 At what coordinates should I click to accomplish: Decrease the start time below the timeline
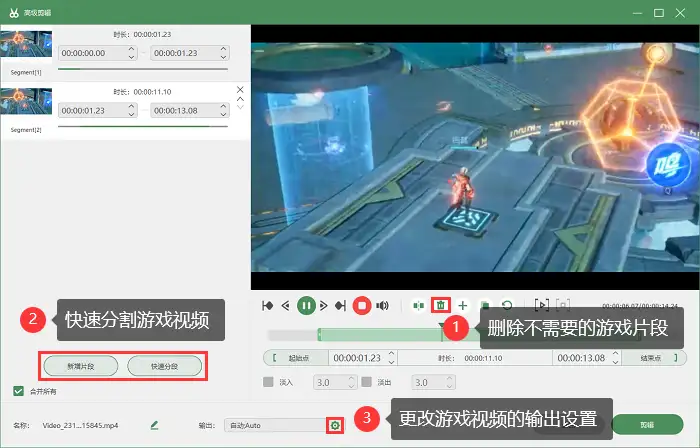(x=392, y=361)
